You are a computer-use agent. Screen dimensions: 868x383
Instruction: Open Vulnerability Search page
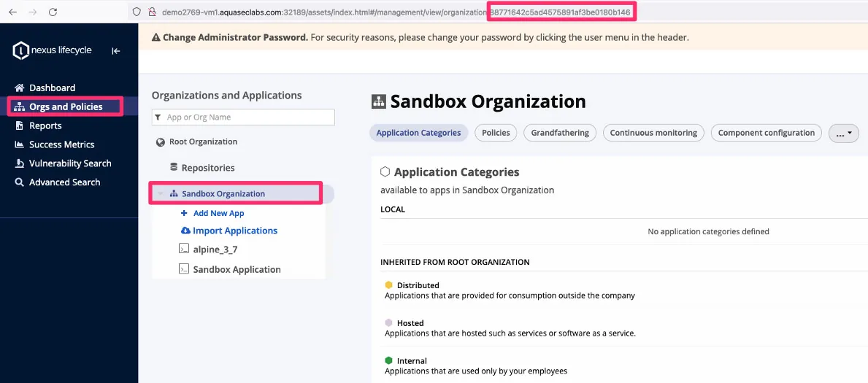(70, 163)
